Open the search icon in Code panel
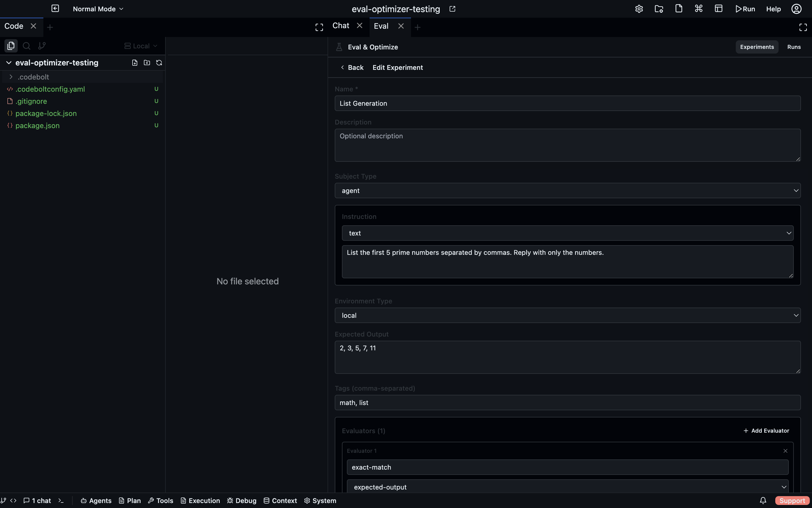Image resolution: width=812 pixels, height=508 pixels. pos(27,46)
